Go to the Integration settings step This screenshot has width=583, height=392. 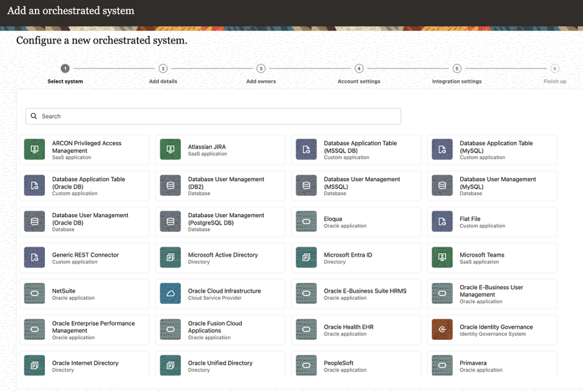click(x=457, y=68)
